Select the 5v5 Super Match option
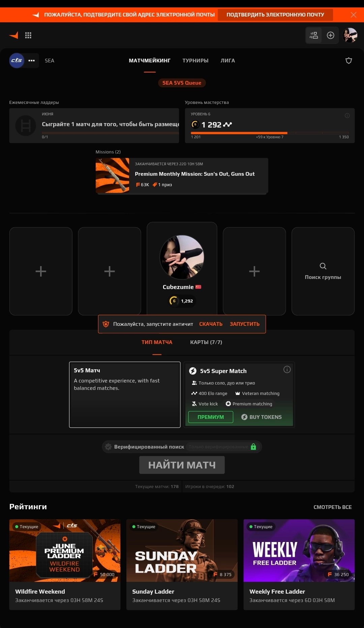 pyautogui.click(x=239, y=395)
